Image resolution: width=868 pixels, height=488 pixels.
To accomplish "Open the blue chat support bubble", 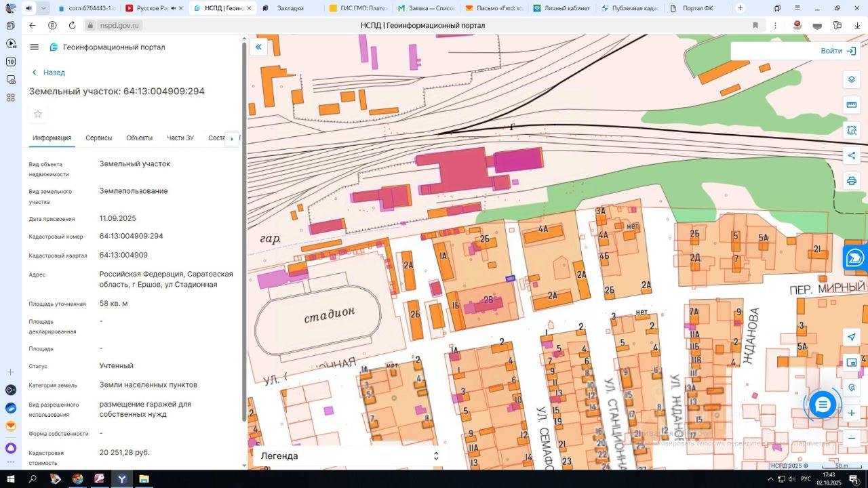I will pyautogui.click(x=823, y=405).
